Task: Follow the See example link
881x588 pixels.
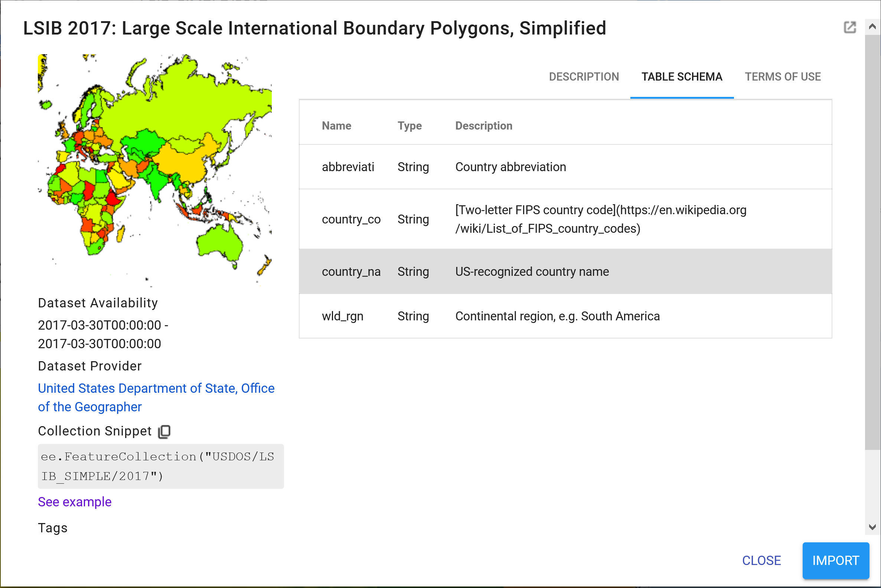Action: [75, 502]
